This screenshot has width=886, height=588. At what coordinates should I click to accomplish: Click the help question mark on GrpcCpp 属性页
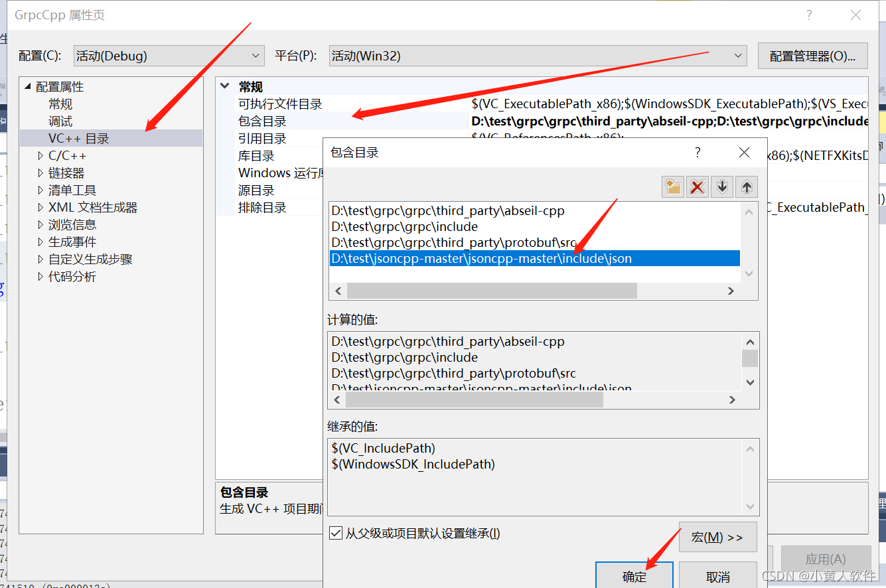click(x=808, y=15)
